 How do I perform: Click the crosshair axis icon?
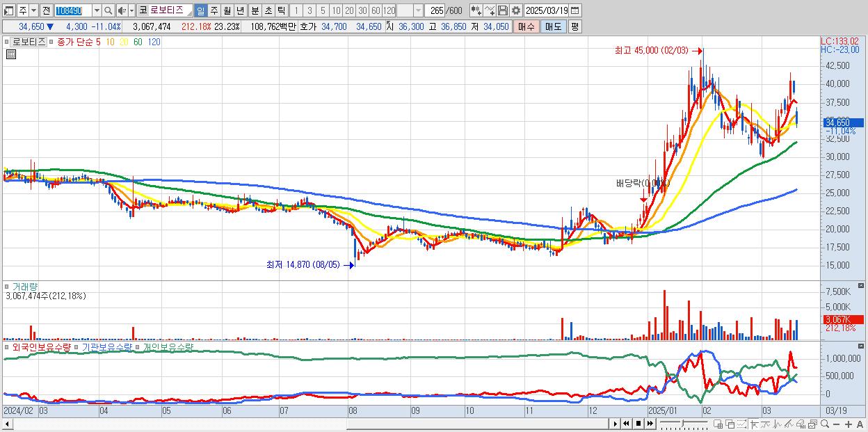click(x=754, y=424)
